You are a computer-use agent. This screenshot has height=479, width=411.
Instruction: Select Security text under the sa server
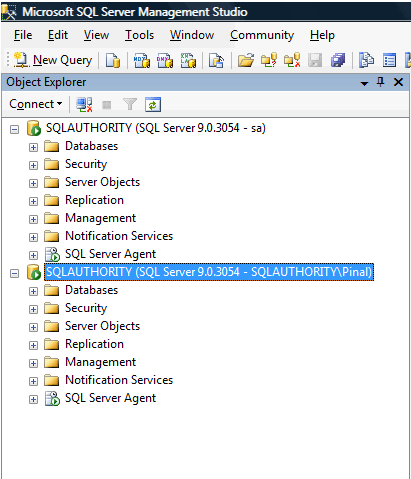pos(86,164)
